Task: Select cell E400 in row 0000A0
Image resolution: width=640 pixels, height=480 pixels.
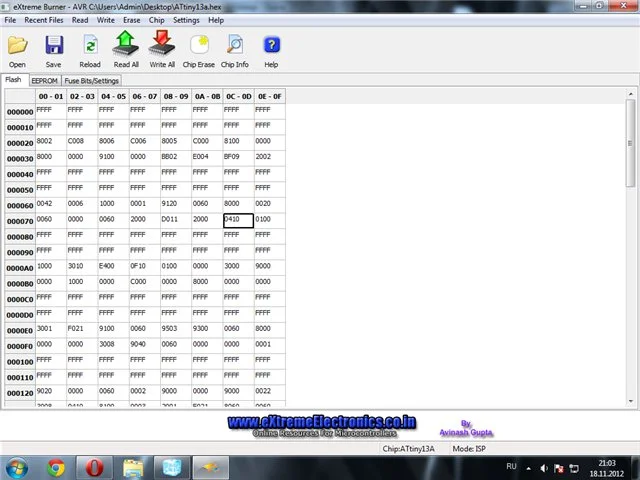Action: pyautogui.click(x=113, y=268)
